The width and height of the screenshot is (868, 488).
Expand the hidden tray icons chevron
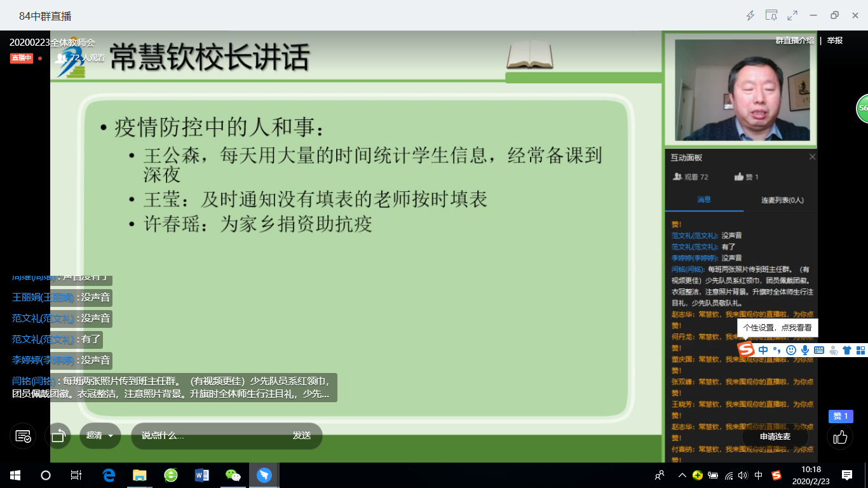[682, 475]
